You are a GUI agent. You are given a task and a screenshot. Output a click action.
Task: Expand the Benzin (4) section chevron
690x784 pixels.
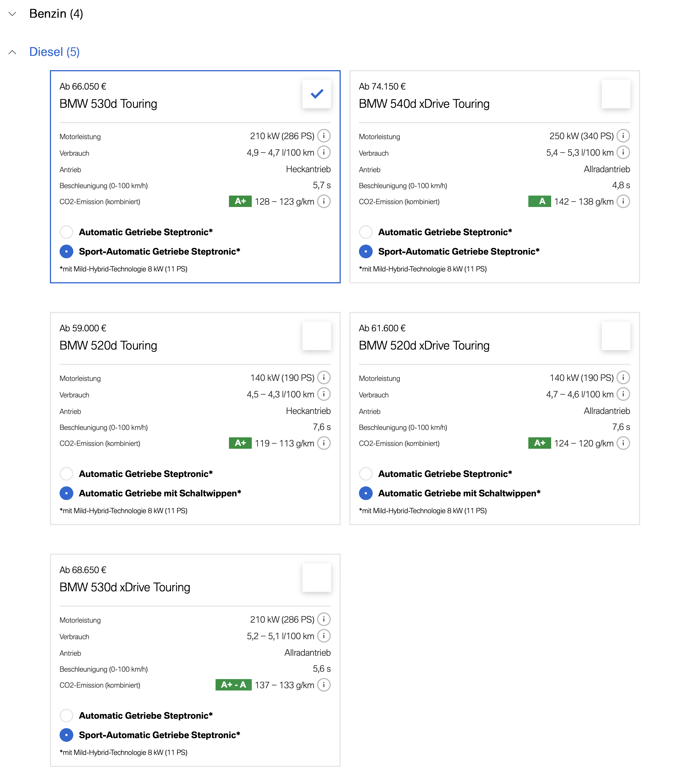(x=12, y=14)
